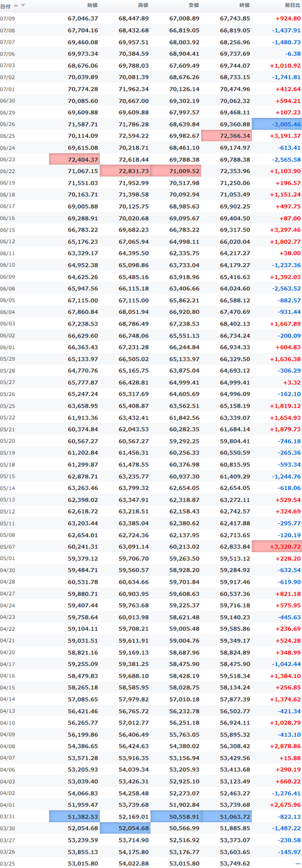Select the highlighted red cell 72,404.37

click(74, 159)
